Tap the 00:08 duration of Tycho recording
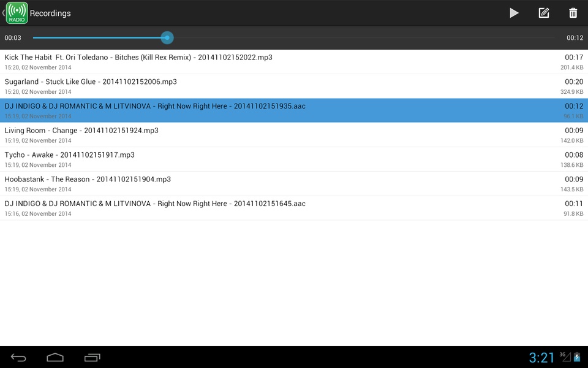 point(574,155)
